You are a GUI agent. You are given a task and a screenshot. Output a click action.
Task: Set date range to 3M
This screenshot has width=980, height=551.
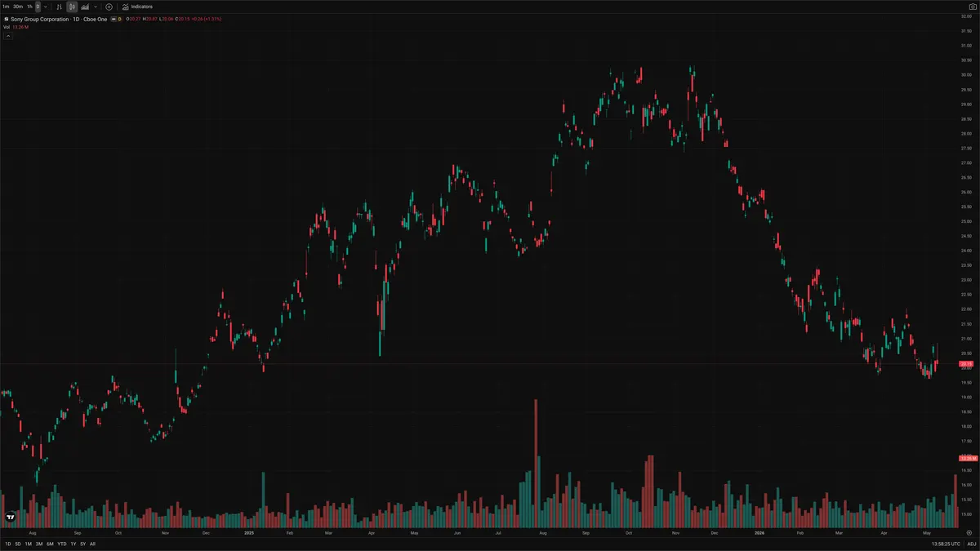(x=39, y=544)
